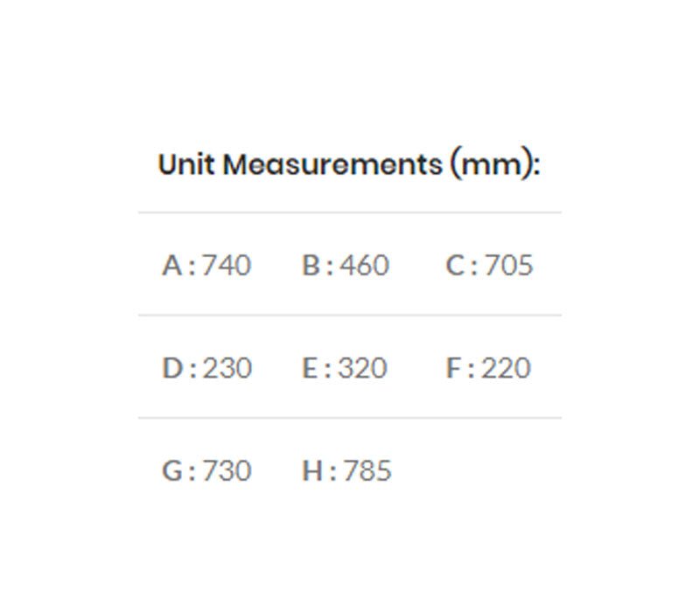Click the letter G label
Viewport: 700px width, 612px height.
point(173,471)
